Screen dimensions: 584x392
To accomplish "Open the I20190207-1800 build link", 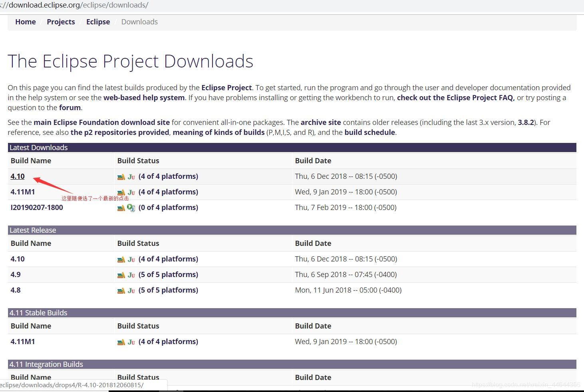I will (37, 207).
